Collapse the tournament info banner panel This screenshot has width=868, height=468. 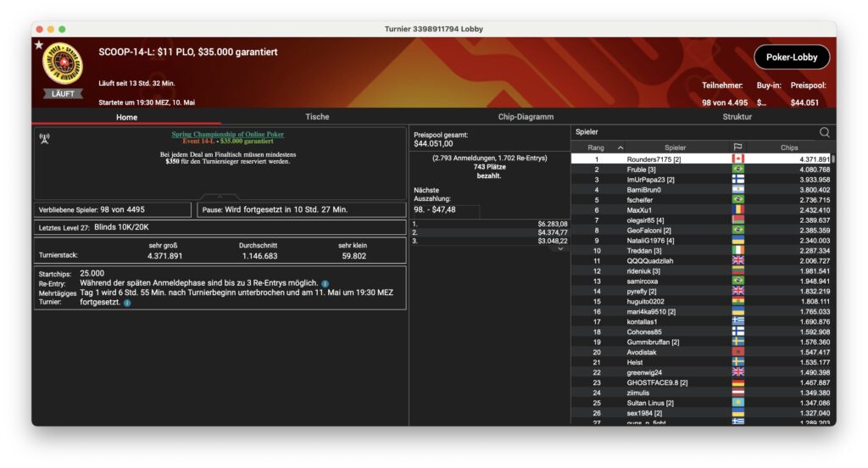(219, 198)
